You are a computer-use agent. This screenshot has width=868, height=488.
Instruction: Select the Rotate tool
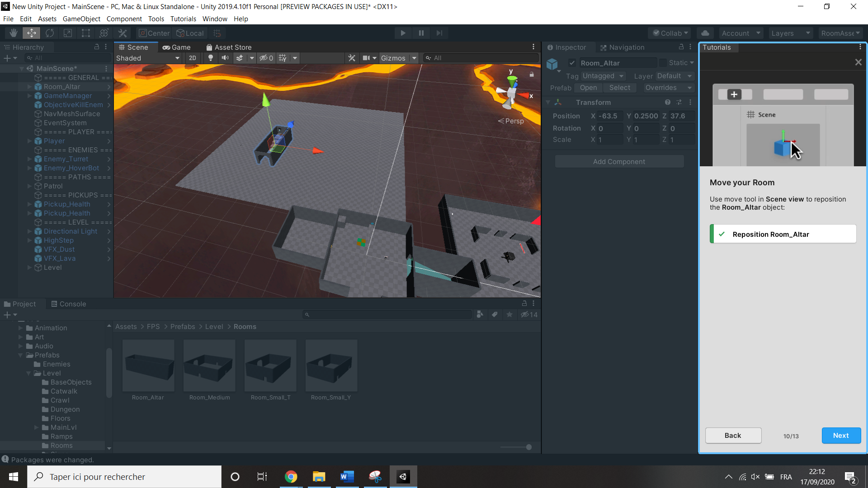50,33
